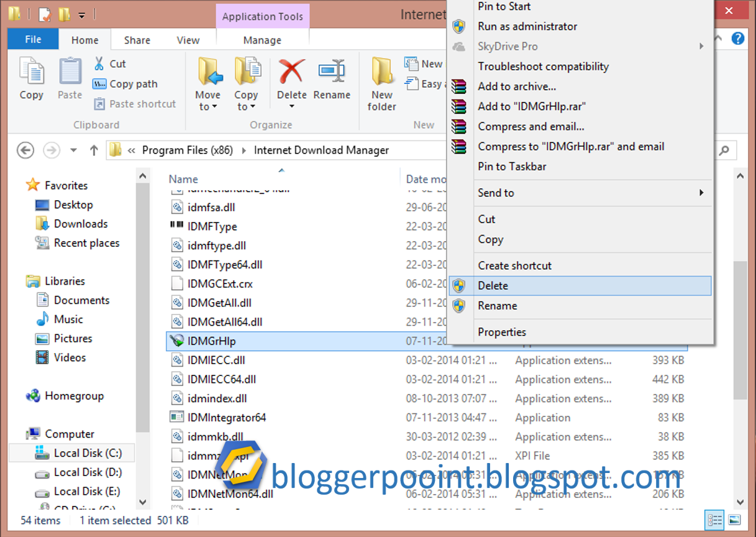Select the file IDMIntegrator64
756x537 pixels.
227,418
